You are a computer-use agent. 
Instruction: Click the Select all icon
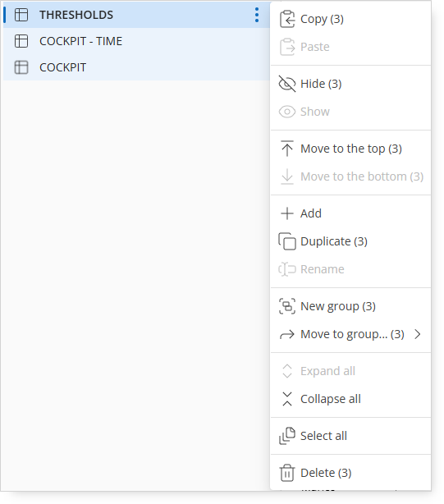(x=287, y=436)
